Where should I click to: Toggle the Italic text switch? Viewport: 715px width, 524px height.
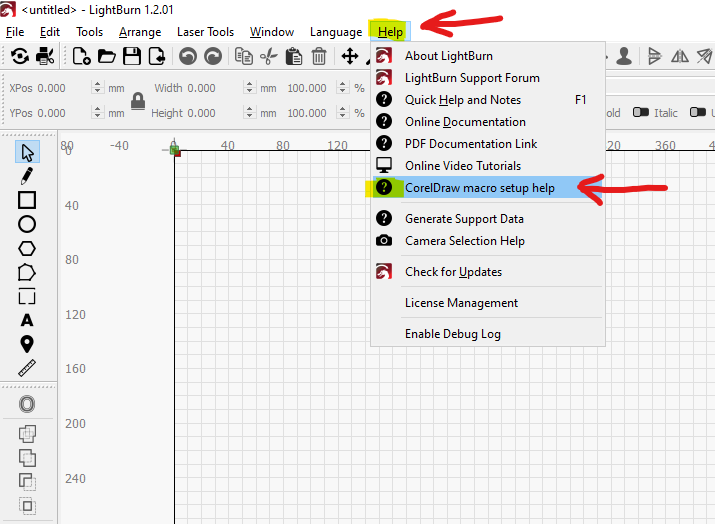click(x=641, y=112)
